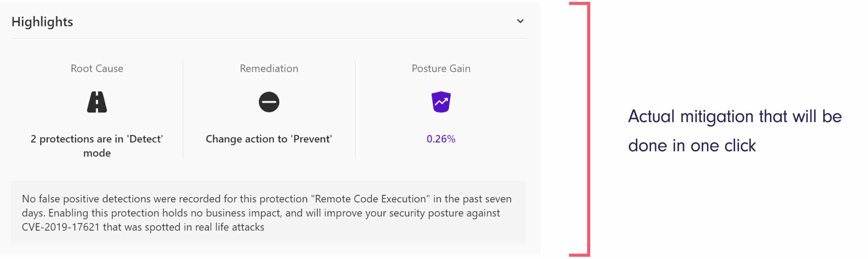Image resolution: width=868 pixels, height=259 pixels.
Task: Select the Root Cause column label
Action: (97, 68)
